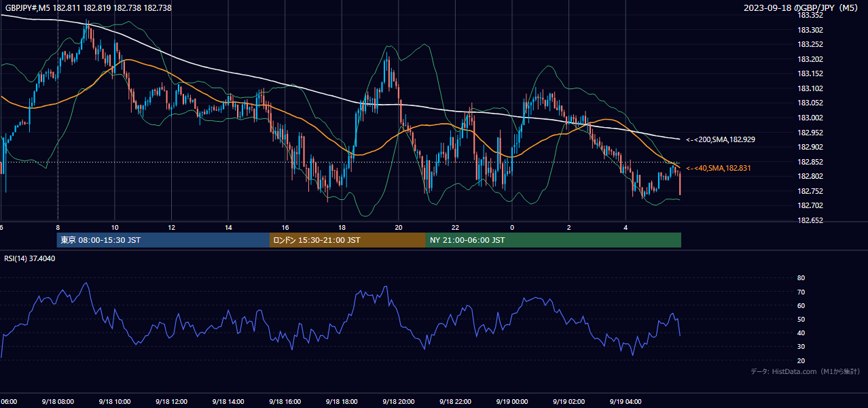Click price axis value 183.202
The width and height of the screenshot is (868, 408).
tap(810, 59)
